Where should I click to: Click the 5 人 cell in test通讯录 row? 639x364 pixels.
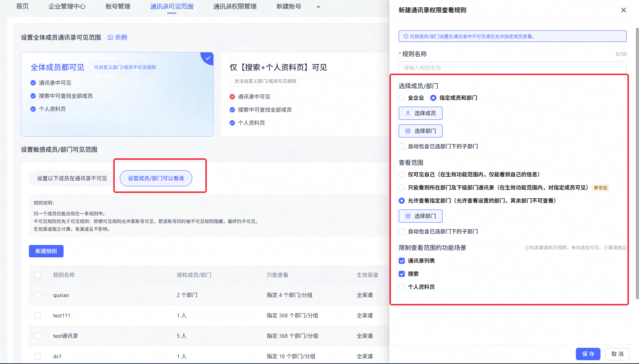click(x=181, y=336)
